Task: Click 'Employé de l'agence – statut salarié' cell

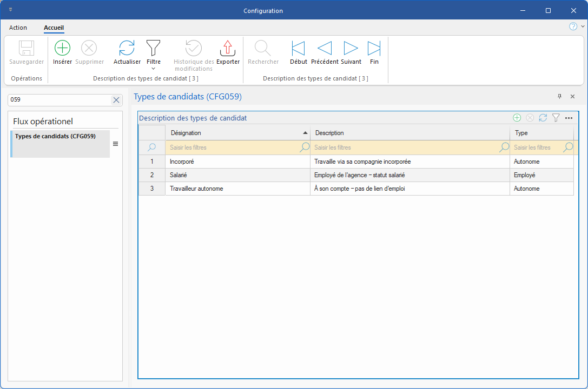Action: click(x=410, y=175)
